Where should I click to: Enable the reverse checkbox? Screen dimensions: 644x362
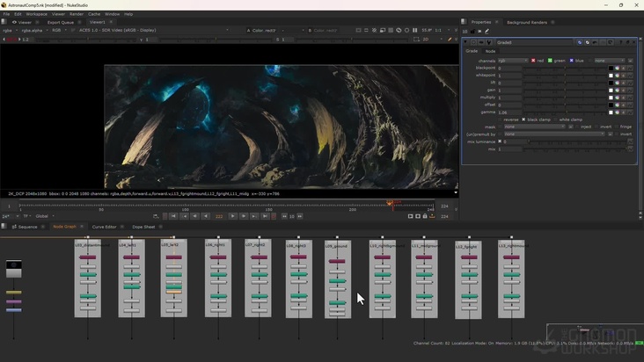[500, 119]
